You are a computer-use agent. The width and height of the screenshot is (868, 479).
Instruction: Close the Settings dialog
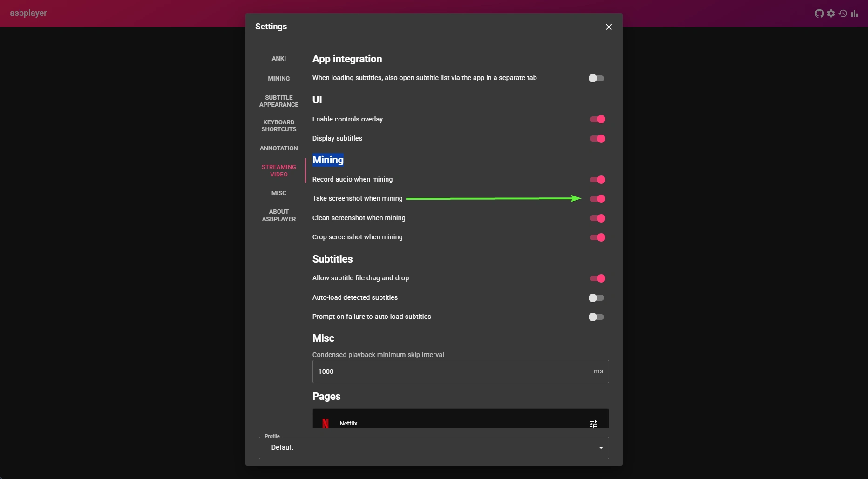609,27
